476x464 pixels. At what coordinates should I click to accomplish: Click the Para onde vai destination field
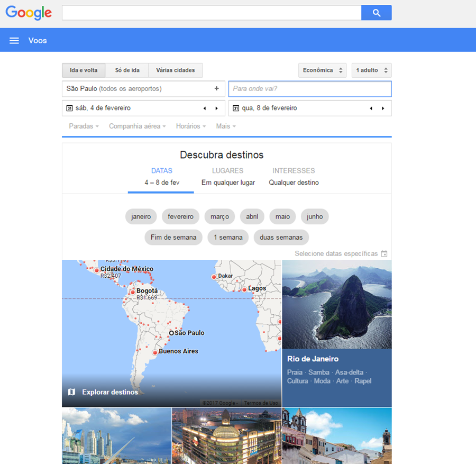pos(309,89)
